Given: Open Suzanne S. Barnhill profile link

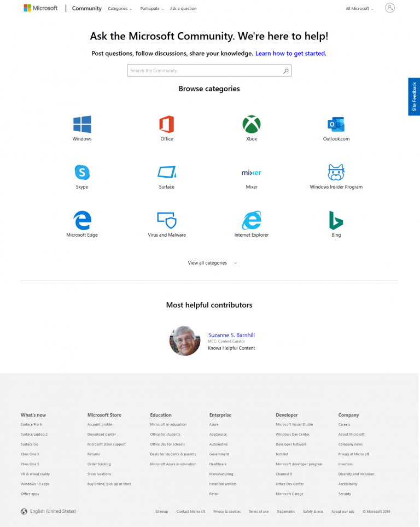Looking at the screenshot, I should (231, 335).
